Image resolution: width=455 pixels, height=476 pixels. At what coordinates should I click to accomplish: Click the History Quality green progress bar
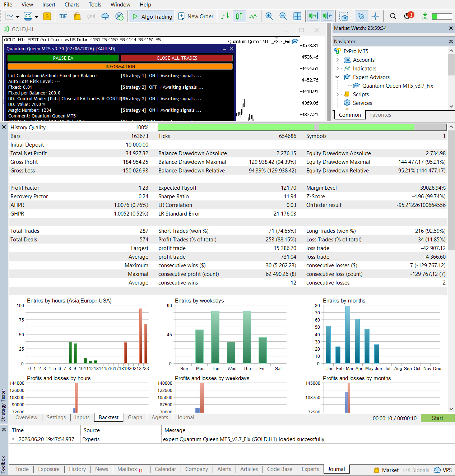[x=302, y=127]
